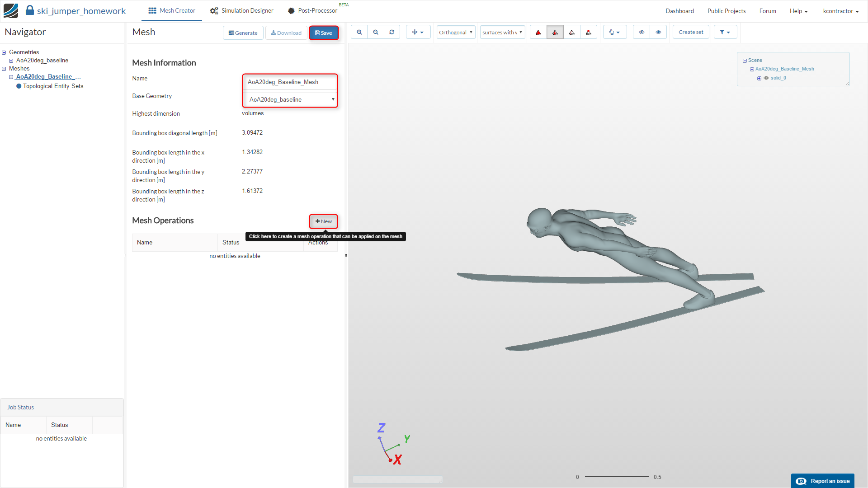Reset the 3D view with refresh icon
Screen dimensions: 868x488
(392, 32)
